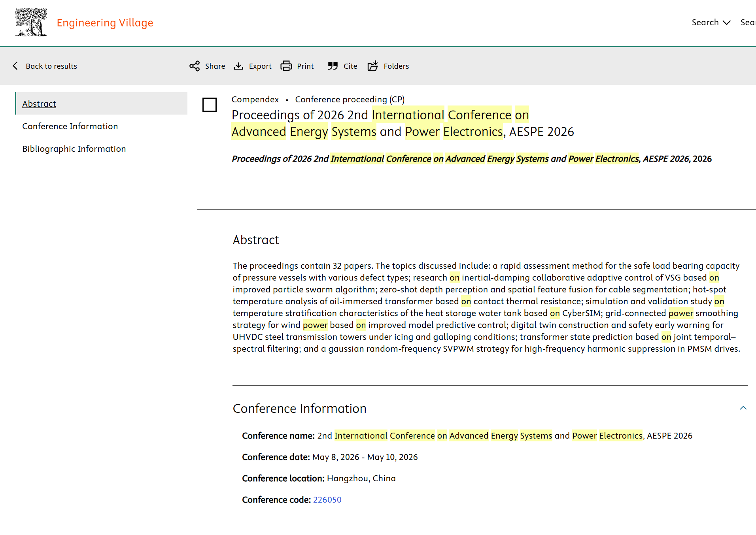This screenshot has width=756, height=535.
Task: Click the Back to results text
Action: (51, 66)
